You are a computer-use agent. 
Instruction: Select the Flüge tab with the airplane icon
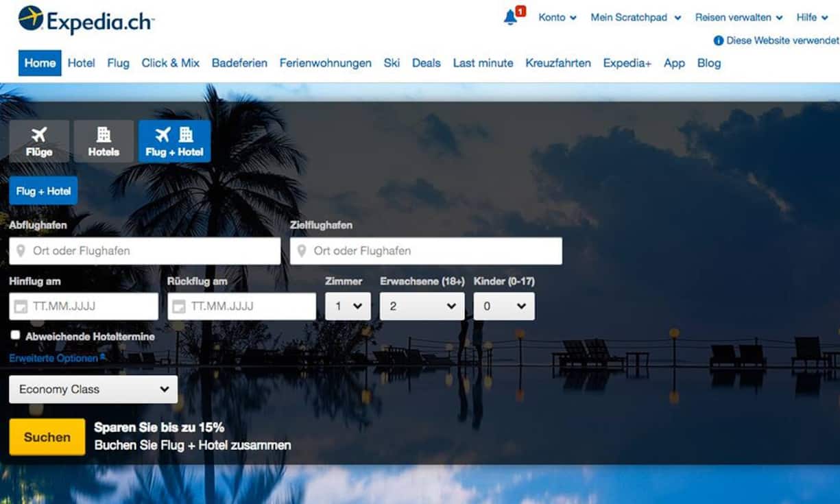point(38,141)
